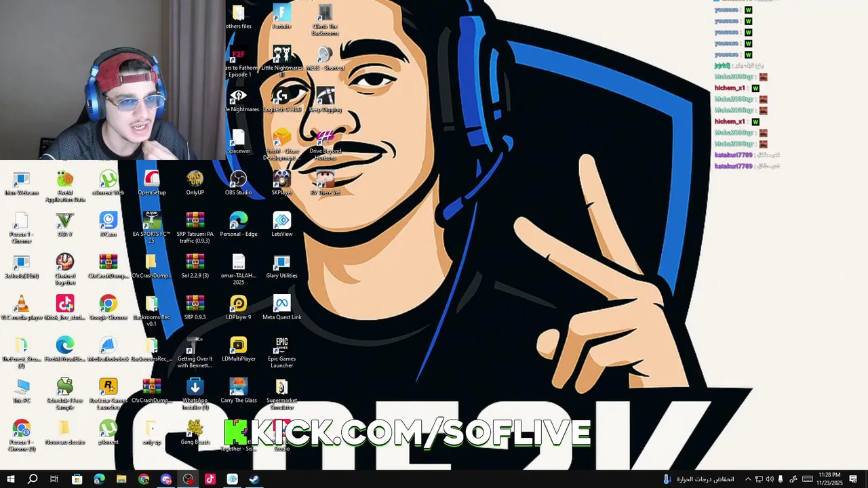The height and width of the screenshot is (488, 868).
Task: Select the Spacewar desktop icon
Action: coord(239,142)
